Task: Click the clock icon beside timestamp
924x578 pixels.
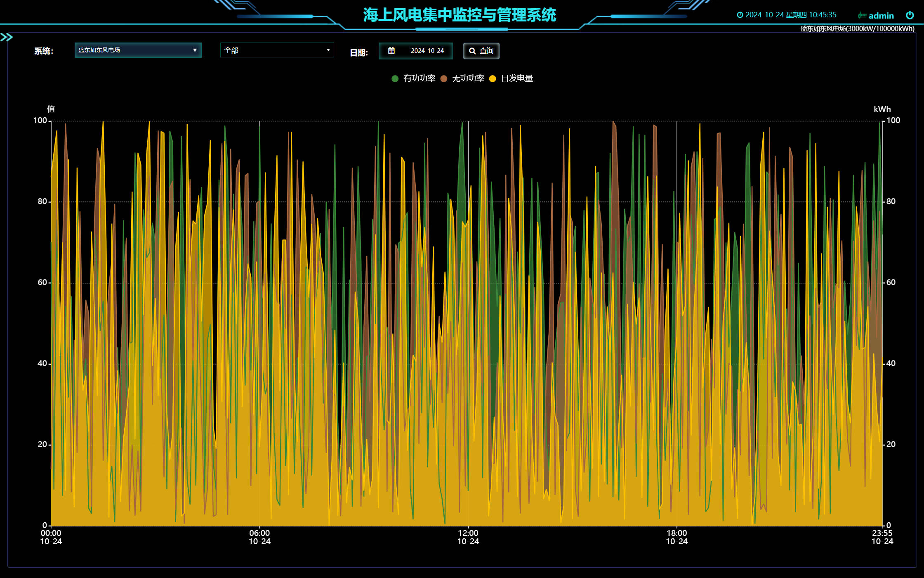Action: click(740, 15)
